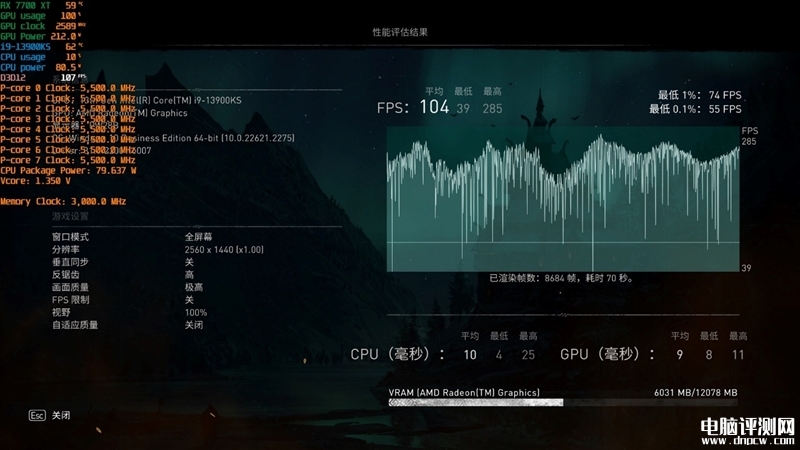Click the GPU Power 212.0 overlay reading
The image size is (800, 450).
(41, 36)
